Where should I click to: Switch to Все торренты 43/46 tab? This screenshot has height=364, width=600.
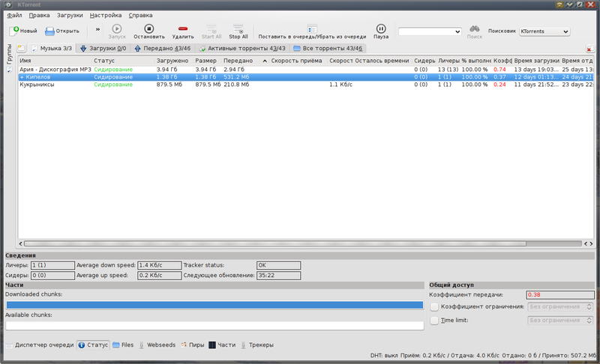click(328, 48)
